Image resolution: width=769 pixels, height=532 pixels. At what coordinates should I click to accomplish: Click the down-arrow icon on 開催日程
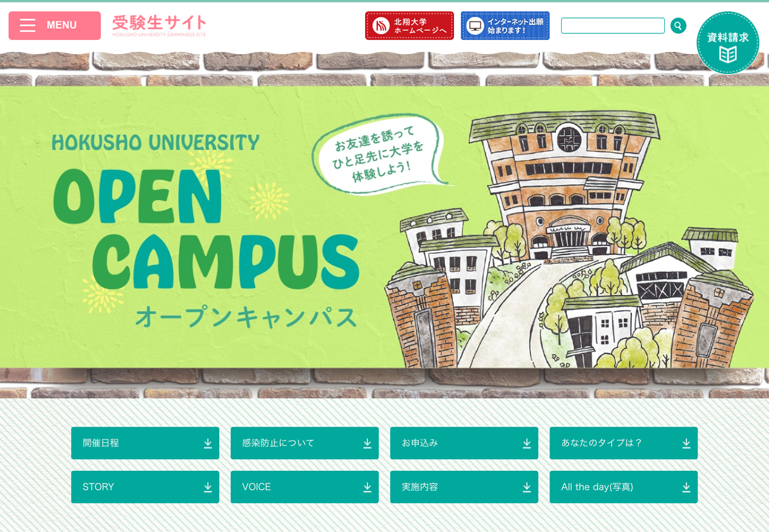point(208,443)
